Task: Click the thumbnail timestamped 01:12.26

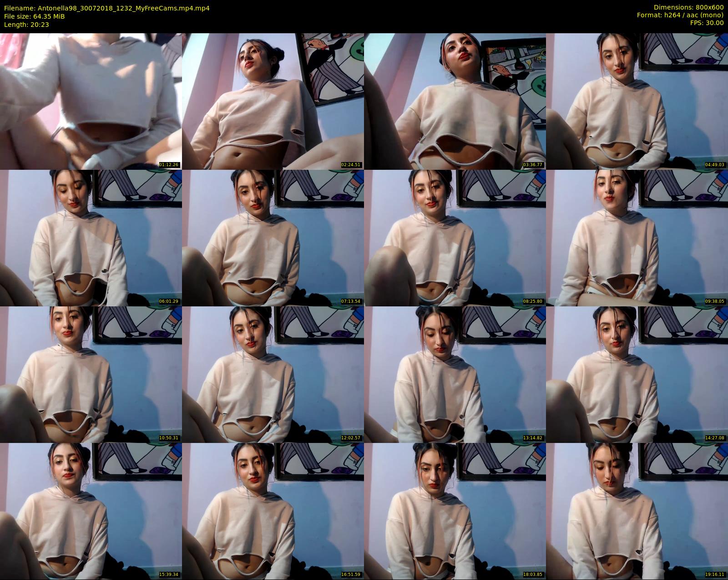Action: pos(91,101)
